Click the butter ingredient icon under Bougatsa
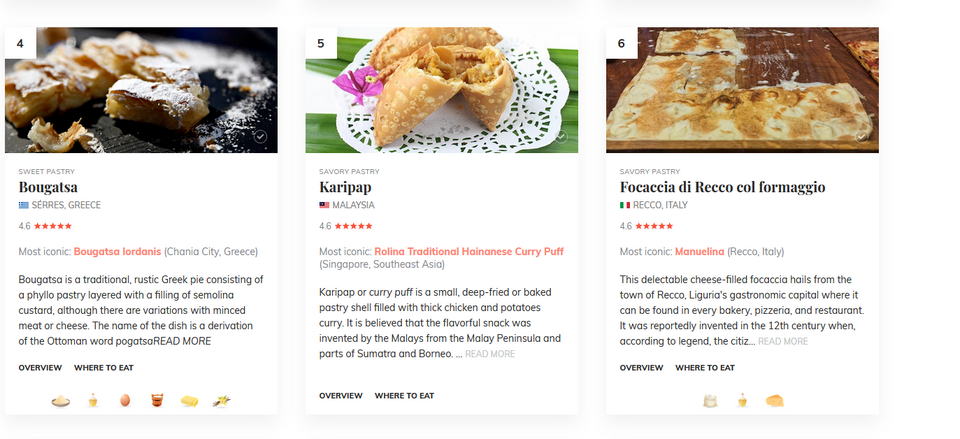Screen dimensions: 960x439 point(190,401)
